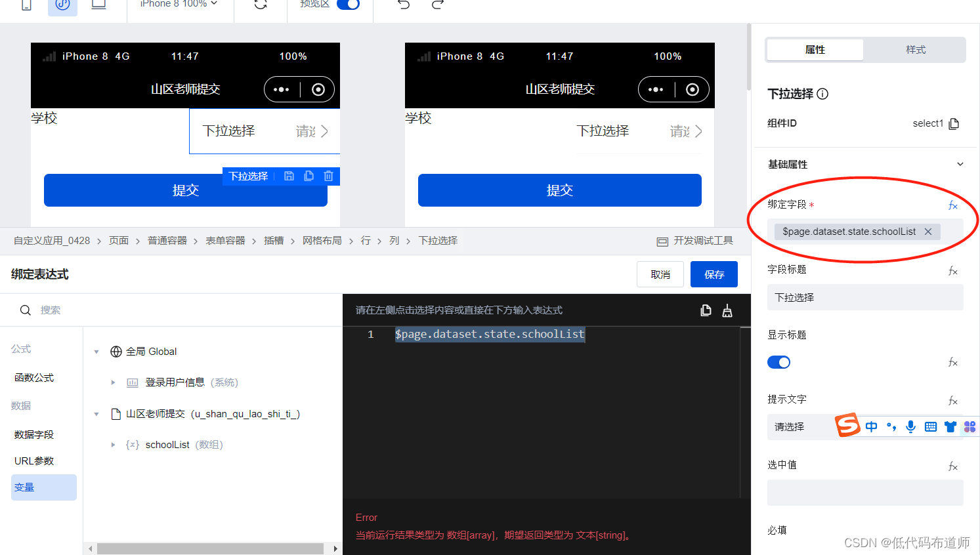Open the three-dot menu in left phone
The width and height of the screenshot is (980, 555).
(282, 89)
